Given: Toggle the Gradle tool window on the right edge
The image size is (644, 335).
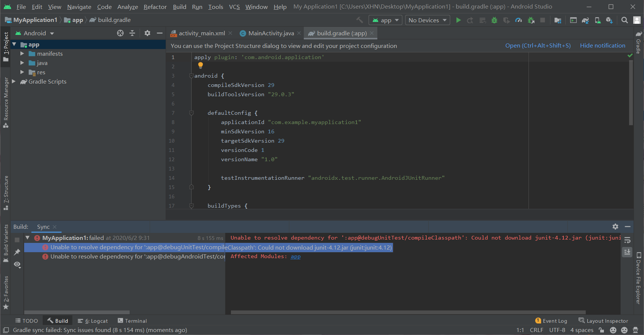Looking at the screenshot, I should click(x=638, y=42).
